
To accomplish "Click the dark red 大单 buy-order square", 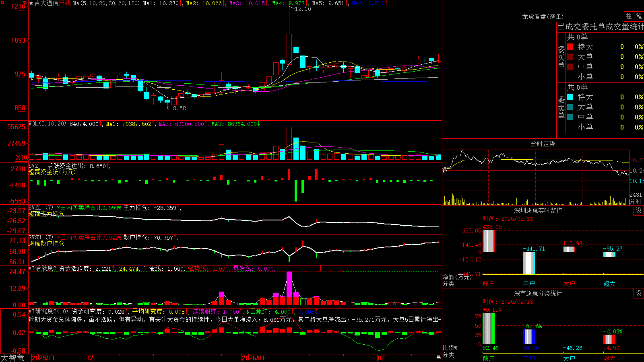I will pyautogui.click(x=570, y=57).
